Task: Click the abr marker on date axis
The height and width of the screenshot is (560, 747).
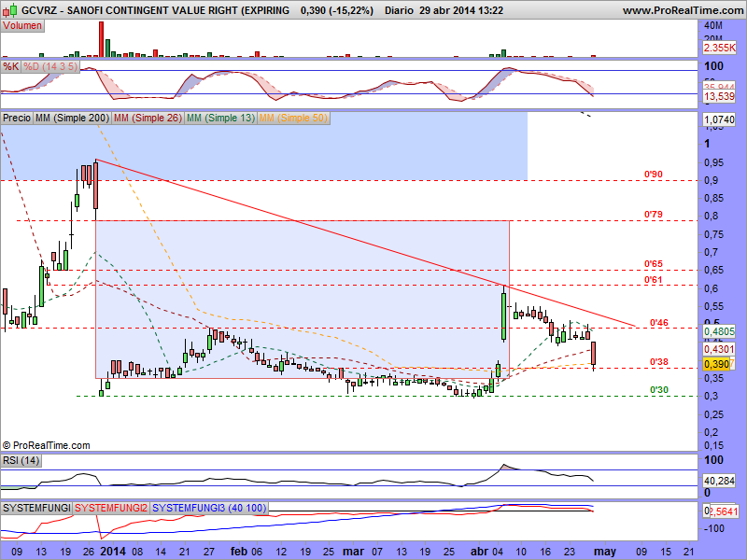Action: pyautogui.click(x=479, y=552)
